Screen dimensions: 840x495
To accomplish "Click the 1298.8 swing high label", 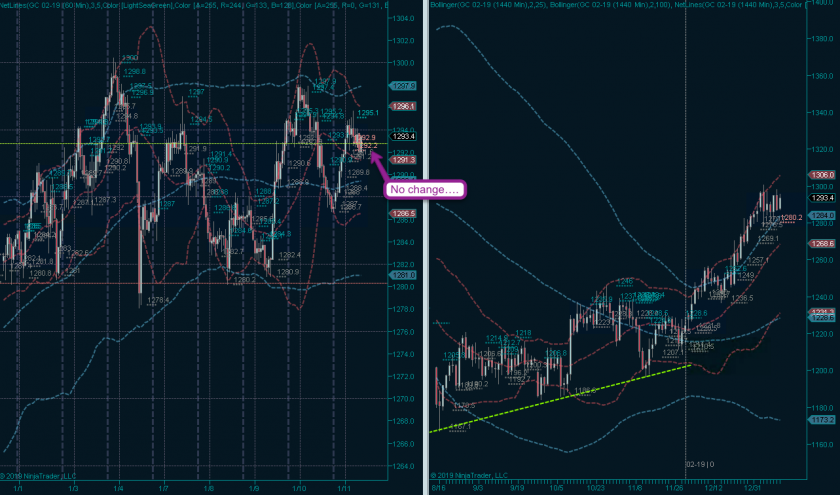I will 134,71.
